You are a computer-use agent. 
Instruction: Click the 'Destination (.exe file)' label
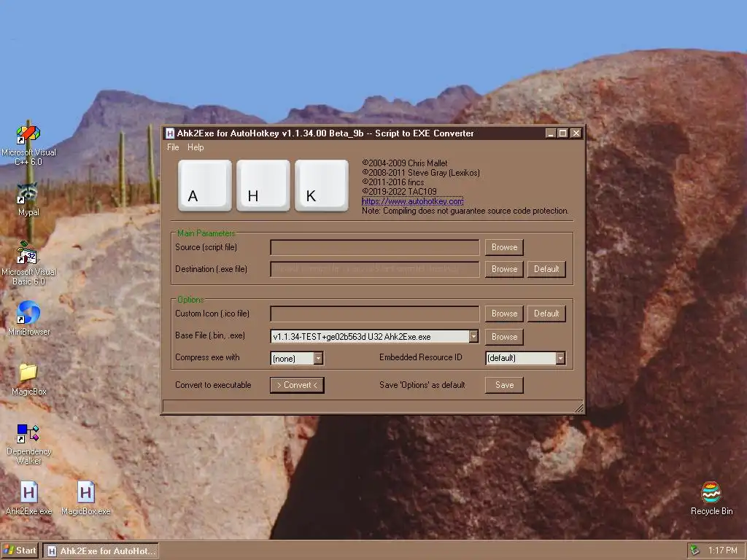coord(211,269)
